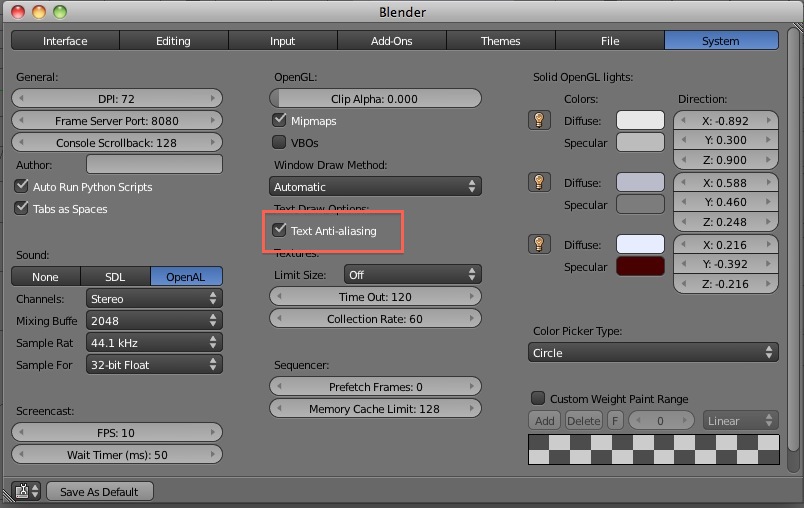
Task: Click the Clip Alpha slider
Action: pyautogui.click(x=375, y=98)
